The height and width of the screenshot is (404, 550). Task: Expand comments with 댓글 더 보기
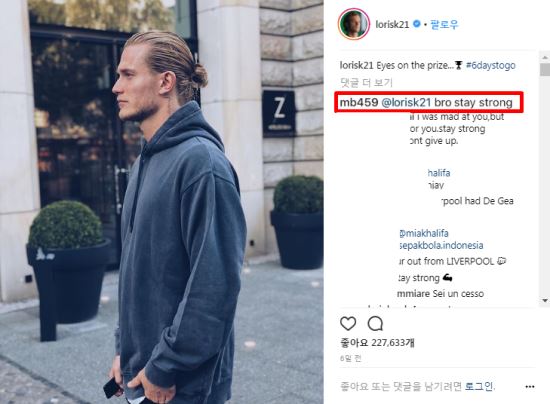tap(366, 82)
